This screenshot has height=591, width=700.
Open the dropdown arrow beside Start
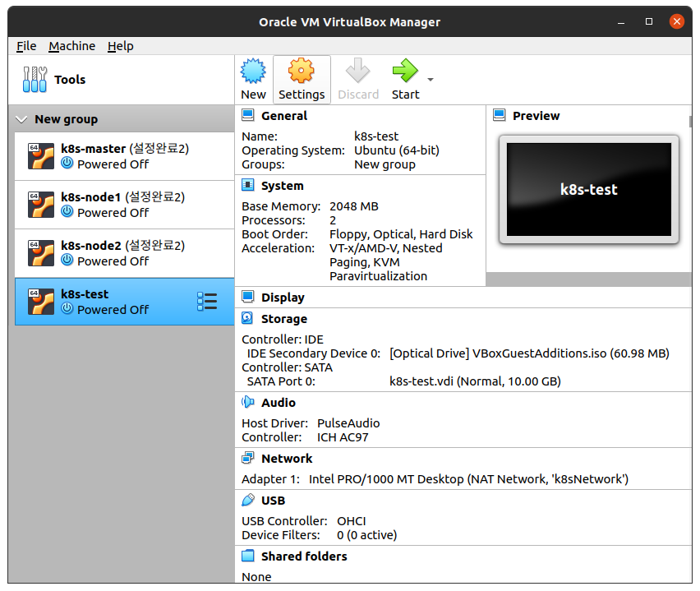click(x=431, y=80)
